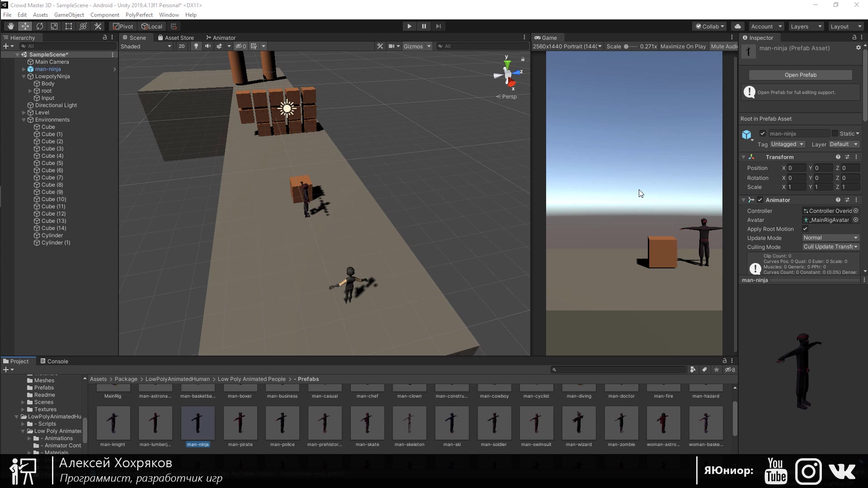Select the Move tool
Viewport: 868px width, 488px height.
(25, 26)
